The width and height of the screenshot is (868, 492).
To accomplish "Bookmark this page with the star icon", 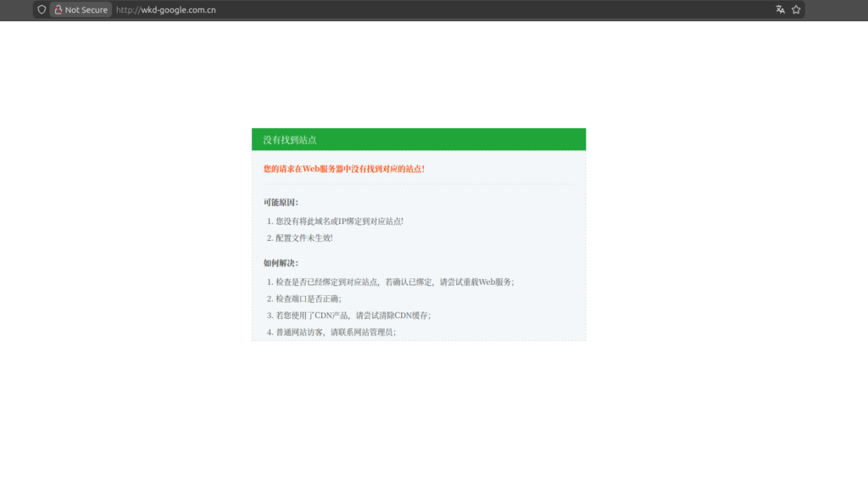I will click(x=795, y=9).
